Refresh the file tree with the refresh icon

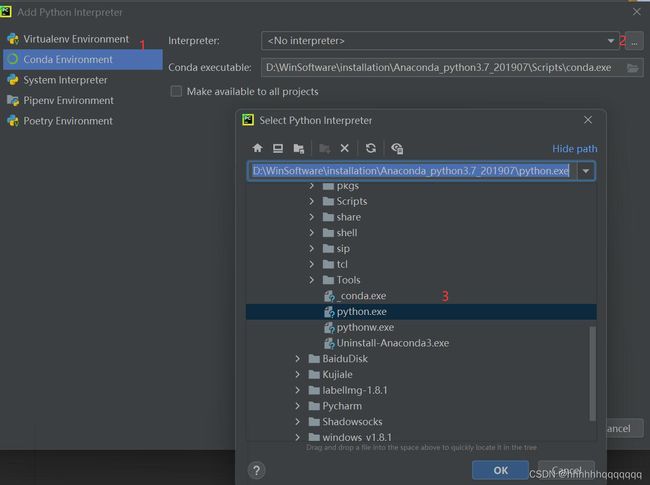(x=371, y=148)
